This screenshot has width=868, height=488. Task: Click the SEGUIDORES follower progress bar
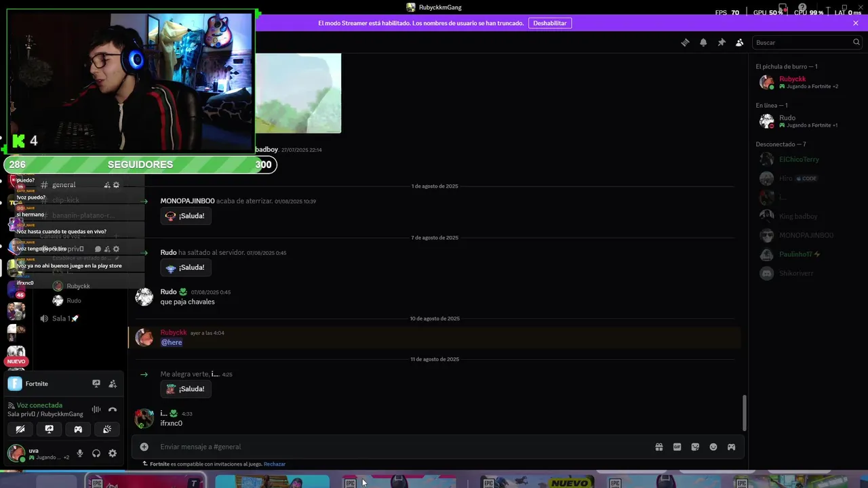pyautogui.click(x=140, y=165)
